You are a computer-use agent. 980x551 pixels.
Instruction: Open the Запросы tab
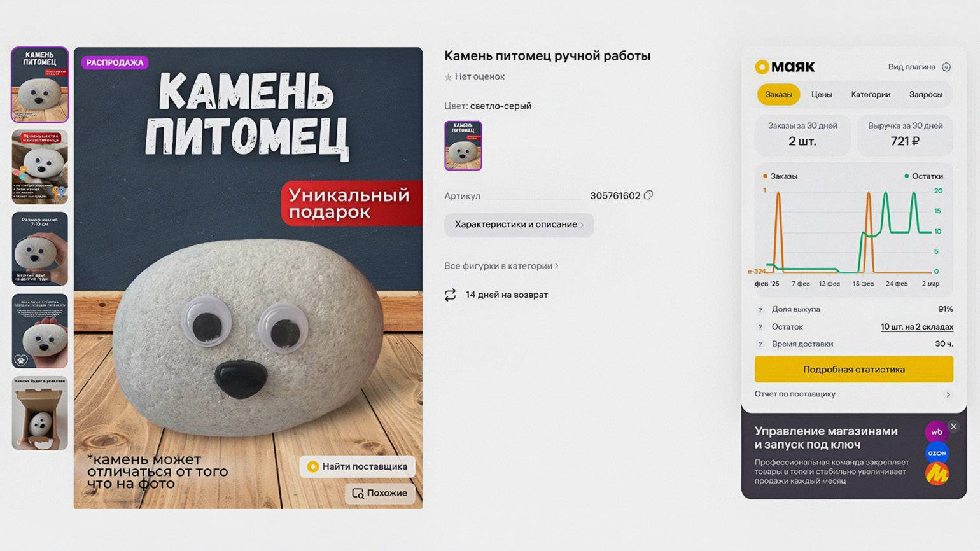click(925, 94)
